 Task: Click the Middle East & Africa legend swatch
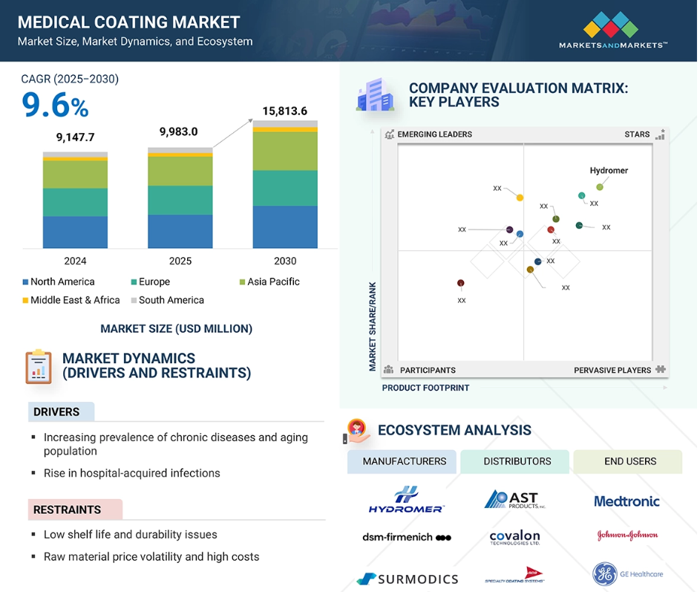(x=25, y=300)
